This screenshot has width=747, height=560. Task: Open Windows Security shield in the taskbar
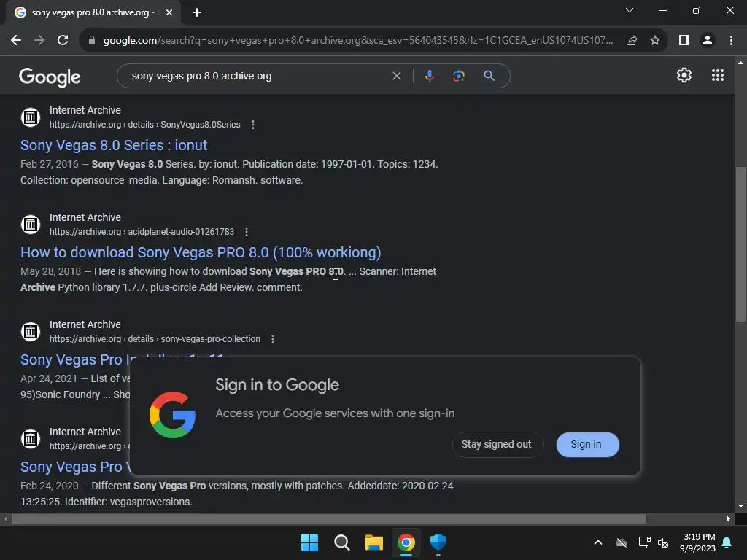click(x=438, y=542)
